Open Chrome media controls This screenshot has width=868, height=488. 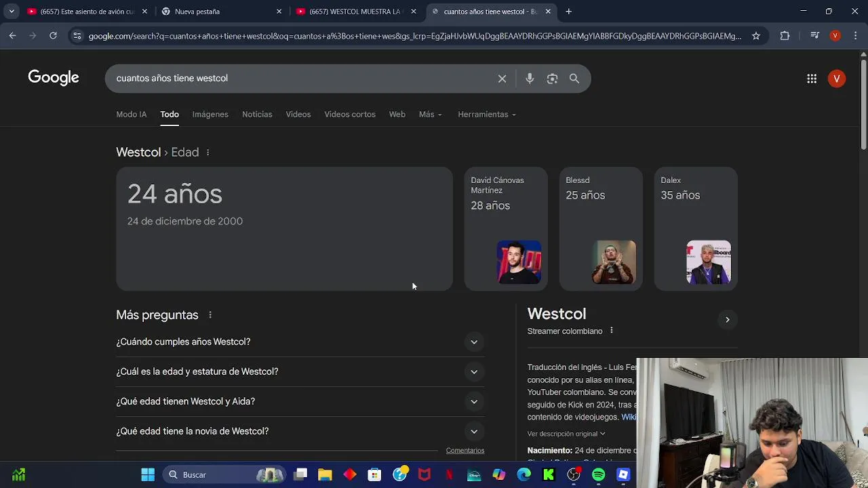pyautogui.click(x=814, y=36)
